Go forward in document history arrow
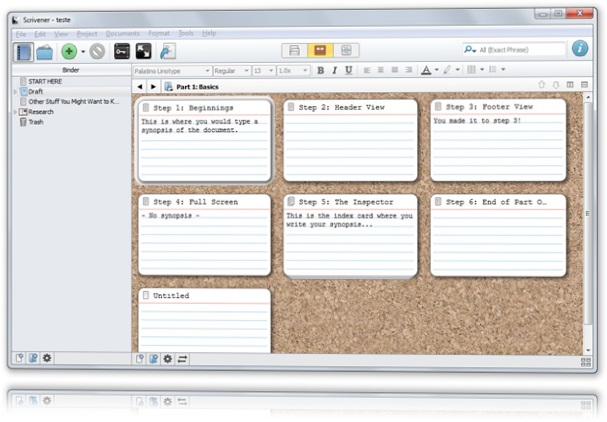This screenshot has height=422, width=607. pyautogui.click(x=153, y=87)
